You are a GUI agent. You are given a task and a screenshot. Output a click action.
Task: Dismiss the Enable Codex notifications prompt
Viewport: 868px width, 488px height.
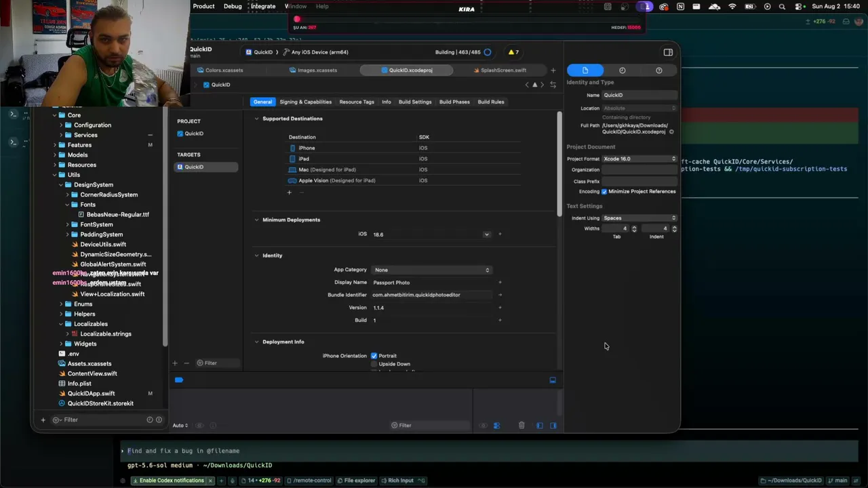210,481
